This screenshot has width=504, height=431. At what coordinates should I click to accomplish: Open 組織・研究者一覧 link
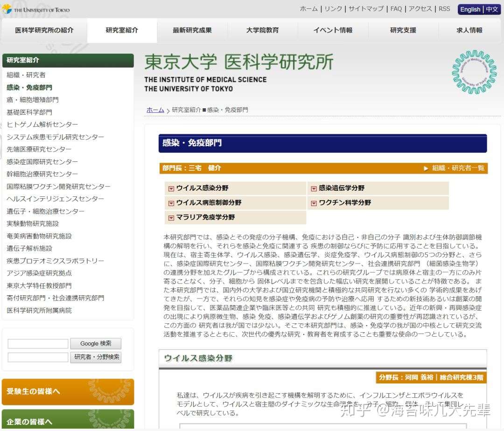[x=458, y=168]
